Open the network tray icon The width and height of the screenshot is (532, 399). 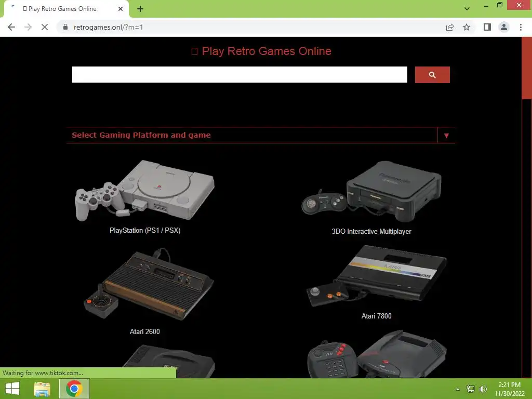click(470, 389)
